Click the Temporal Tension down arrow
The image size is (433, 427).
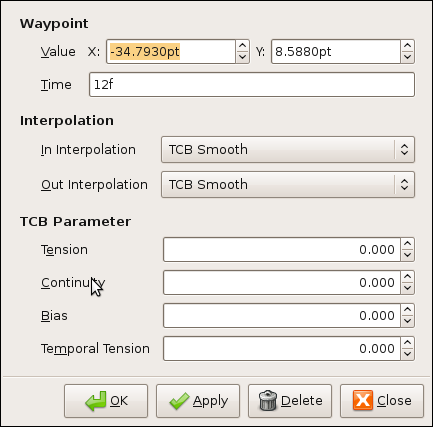pyautogui.click(x=407, y=354)
